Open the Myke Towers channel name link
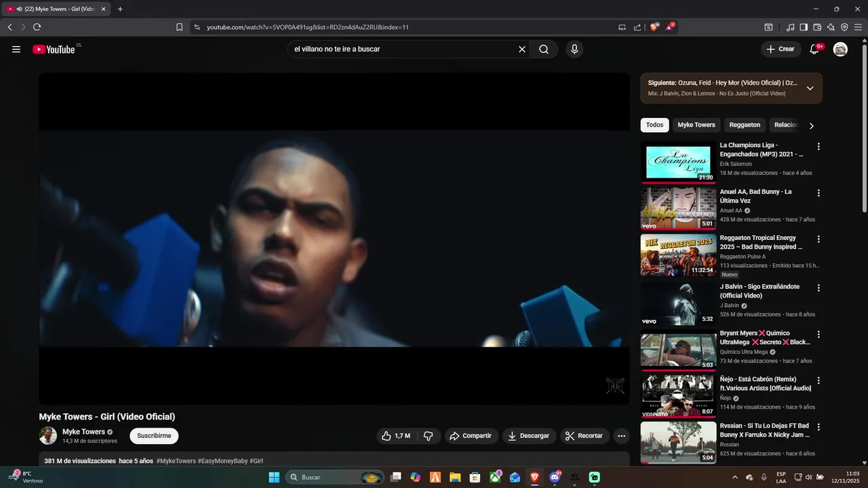Screen dimensions: 868x488 83,432
